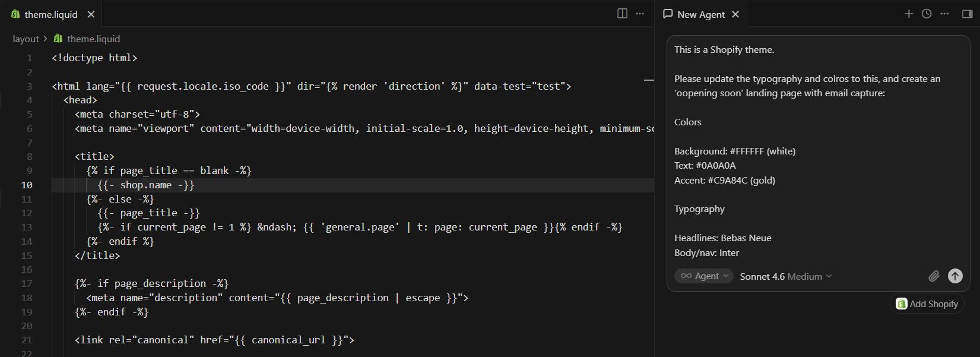
Task: Click the split editor icon
Action: pos(622,14)
